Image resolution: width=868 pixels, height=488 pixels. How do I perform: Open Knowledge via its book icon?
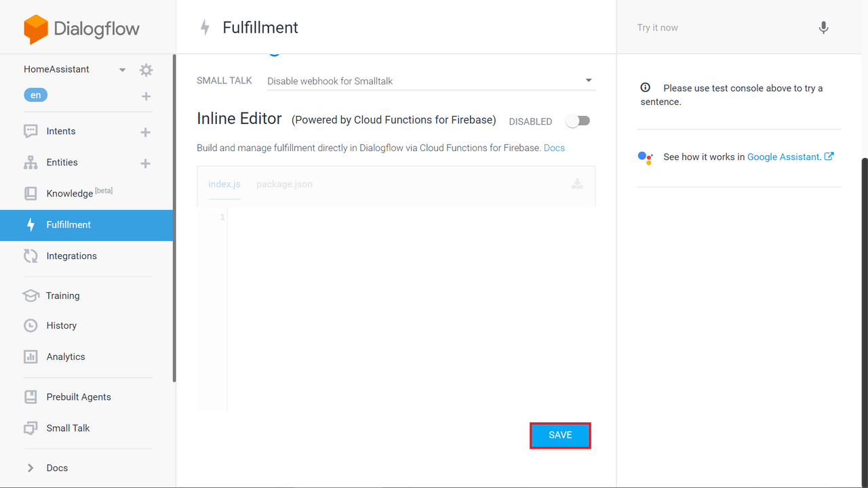[31, 194]
